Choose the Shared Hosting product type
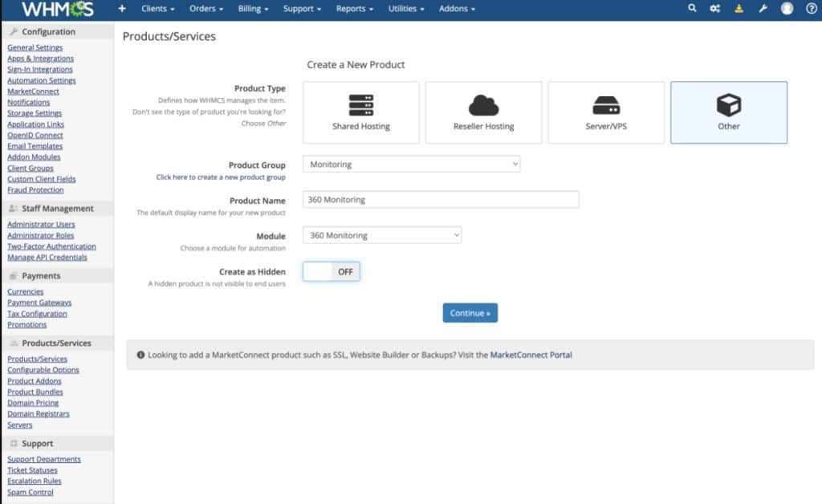The image size is (822, 504). (x=361, y=112)
